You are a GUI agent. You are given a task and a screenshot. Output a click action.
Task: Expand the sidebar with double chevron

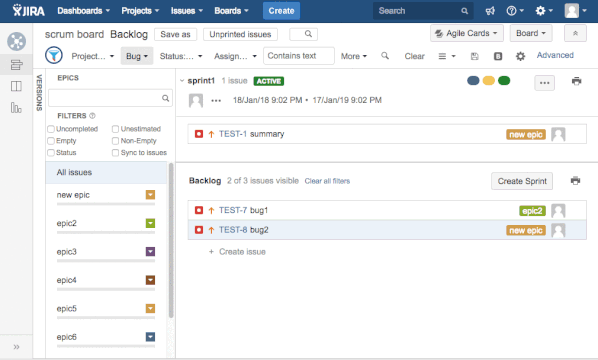click(16, 347)
